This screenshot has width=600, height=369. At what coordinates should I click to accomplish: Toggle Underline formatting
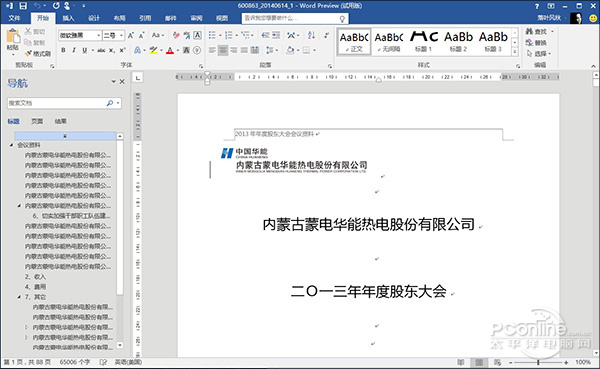pyautogui.click(x=85, y=50)
